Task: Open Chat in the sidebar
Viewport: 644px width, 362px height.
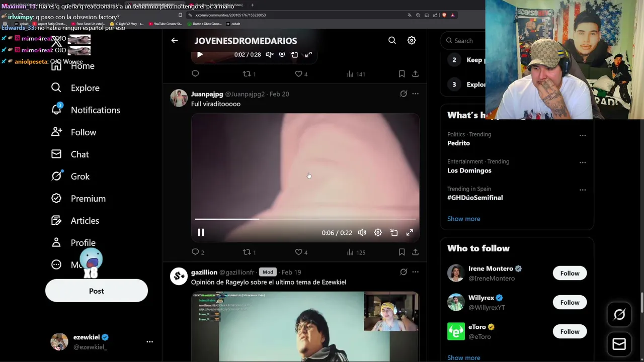Action: tap(70, 154)
